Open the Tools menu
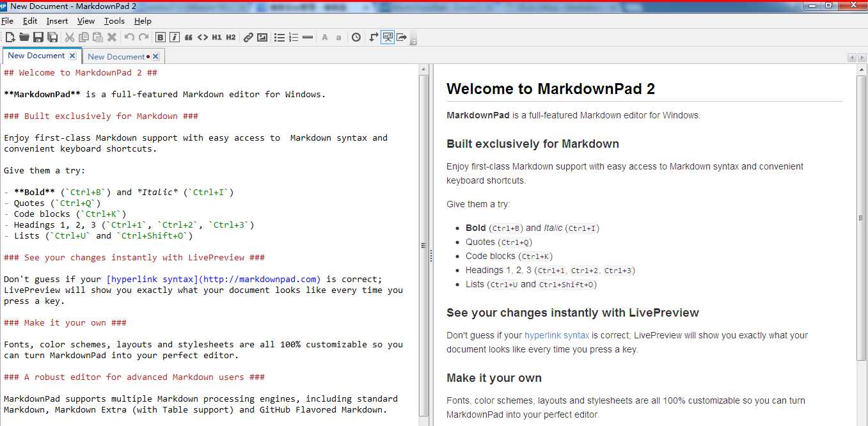 coord(114,21)
